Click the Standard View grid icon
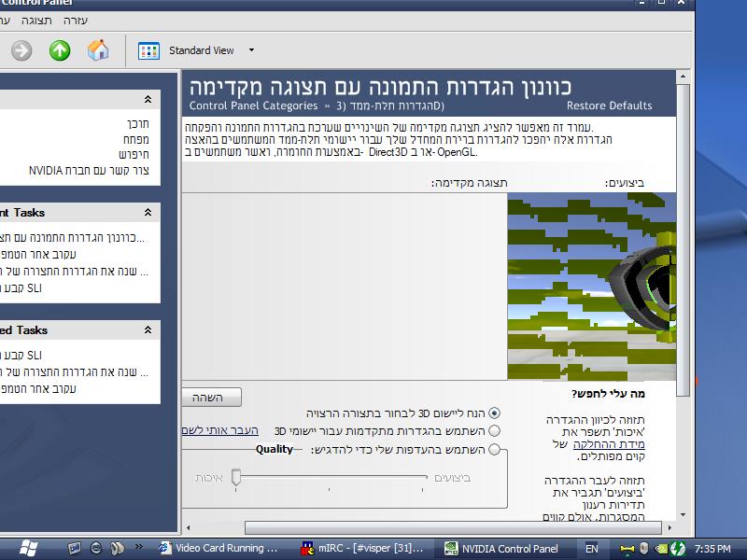The width and height of the screenshot is (747, 560). pos(148,50)
